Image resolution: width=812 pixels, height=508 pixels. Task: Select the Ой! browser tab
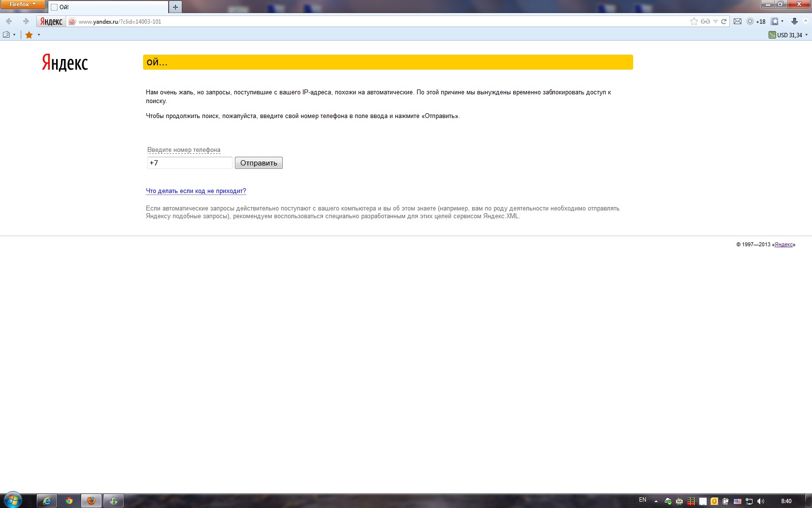pos(108,7)
